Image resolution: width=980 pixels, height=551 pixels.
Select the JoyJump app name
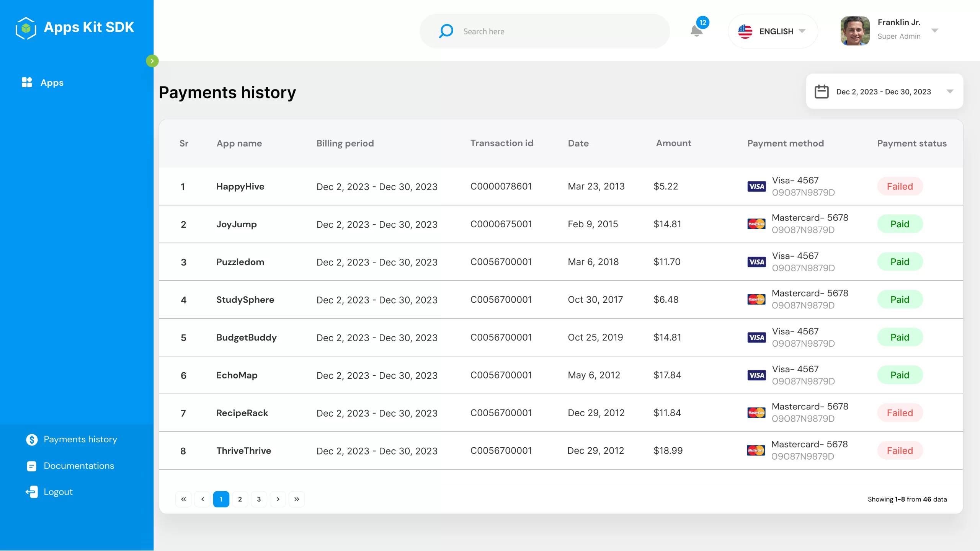[237, 224]
